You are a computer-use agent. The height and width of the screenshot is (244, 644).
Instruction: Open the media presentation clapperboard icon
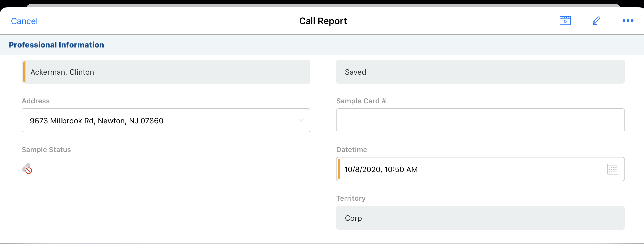point(565,21)
